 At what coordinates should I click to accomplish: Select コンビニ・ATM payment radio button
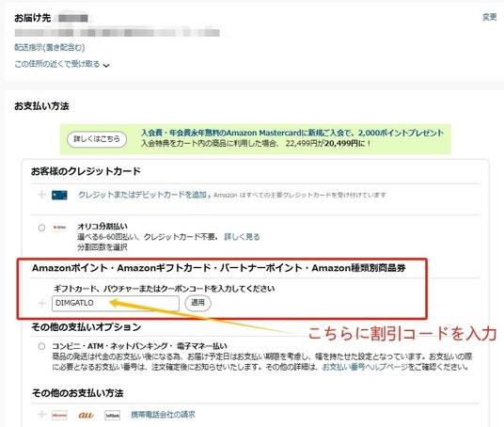click(x=41, y=346)
